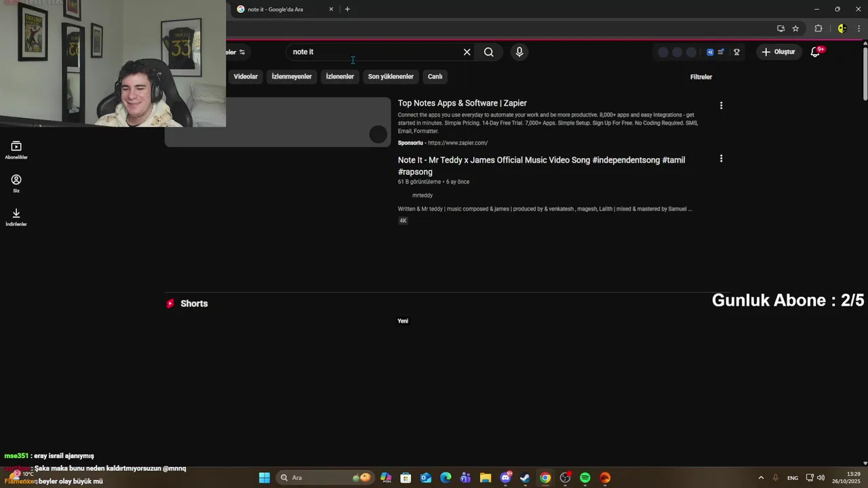Open Discord from taskbar
The width and height of the screenshot is (868, 488).
click(505, 478)
